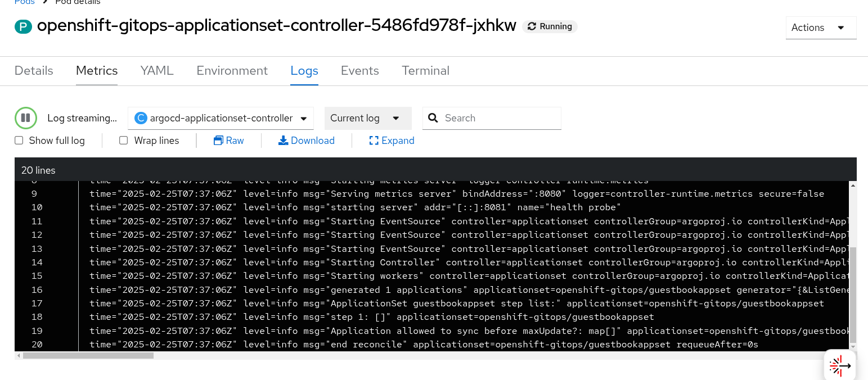Click the Raw window icon

point(218,141)
